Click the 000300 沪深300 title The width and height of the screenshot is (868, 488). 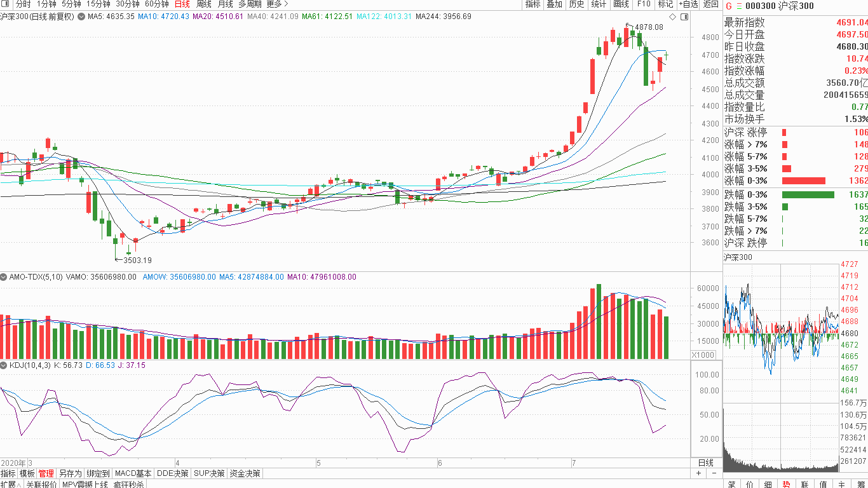point(780,6)
